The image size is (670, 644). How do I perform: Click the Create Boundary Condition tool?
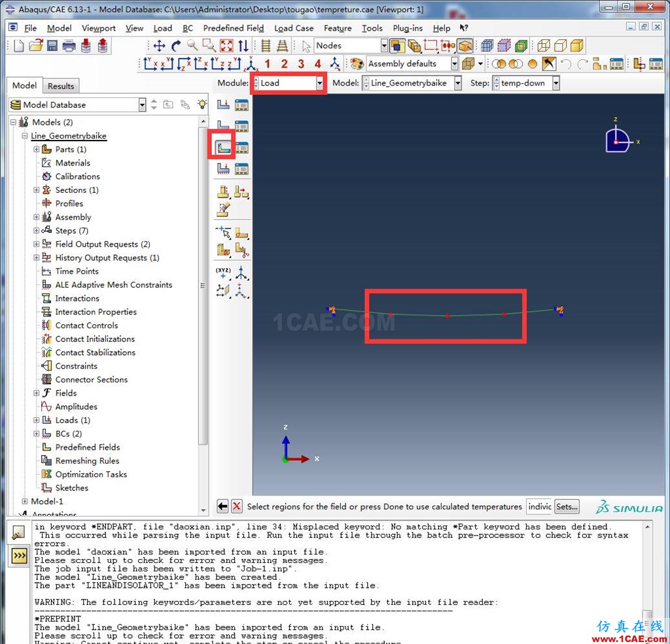[x=223, y=126]
